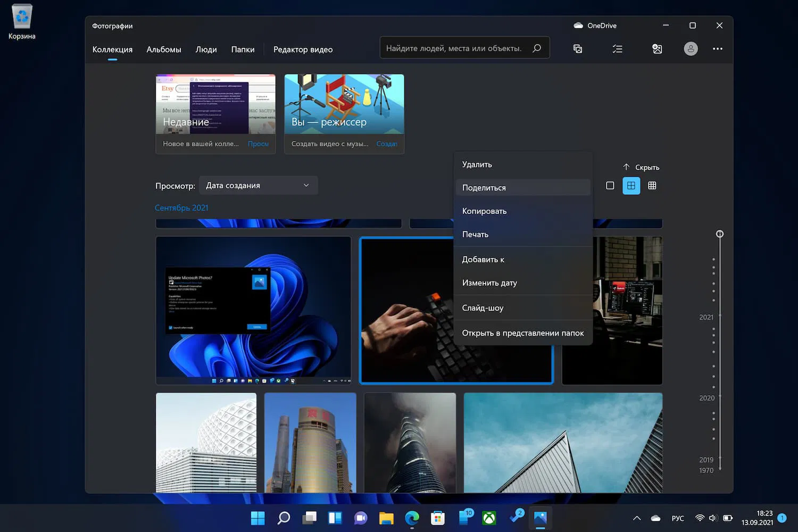Choose 'Поделиться' from the context menu
The height and width of the screenshot is (532, 798).
tap(523, 187)
